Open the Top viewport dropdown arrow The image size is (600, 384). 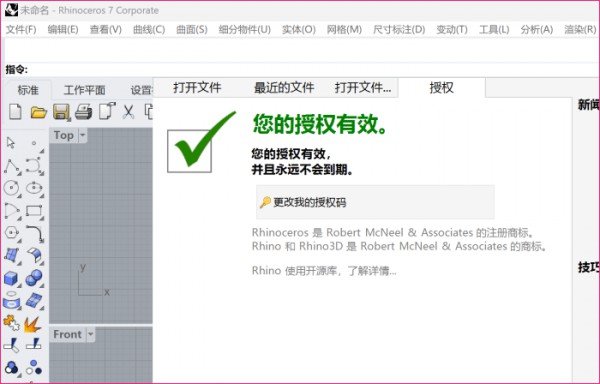click(x=83, y=135)
